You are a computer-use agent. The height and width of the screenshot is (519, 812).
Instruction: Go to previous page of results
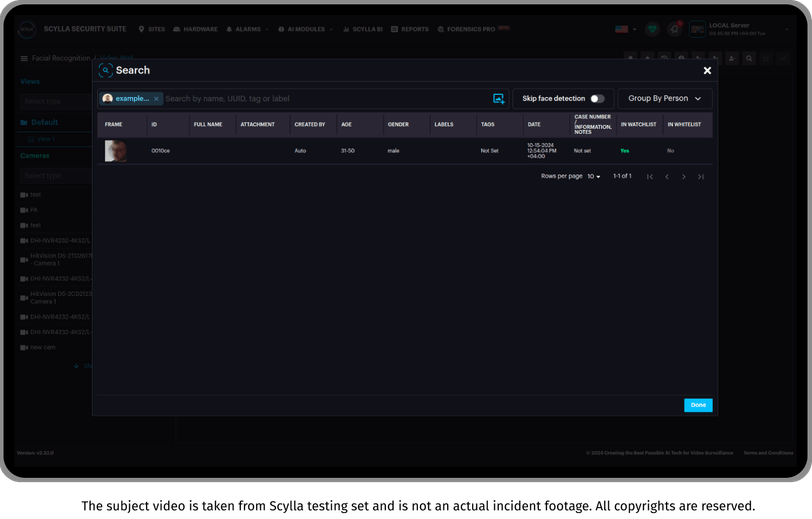(x=667, y=177)
